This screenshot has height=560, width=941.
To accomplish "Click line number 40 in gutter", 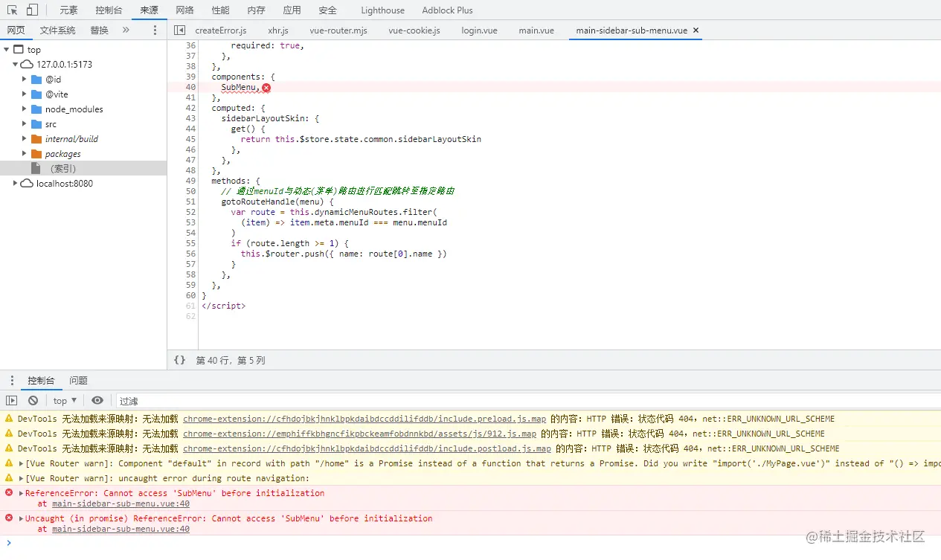I will point(190,87).
